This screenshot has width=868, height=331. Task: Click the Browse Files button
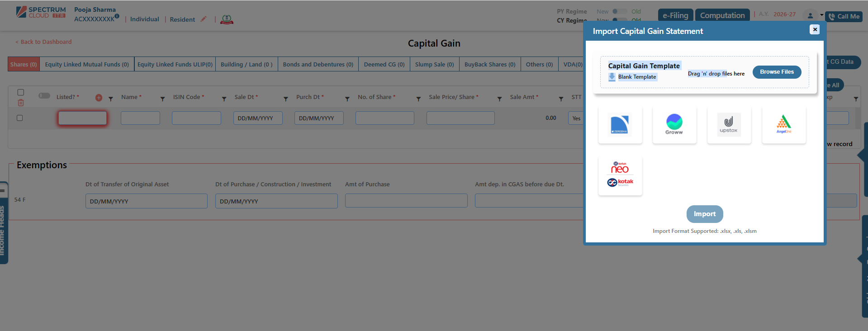(x=777, y=72)
